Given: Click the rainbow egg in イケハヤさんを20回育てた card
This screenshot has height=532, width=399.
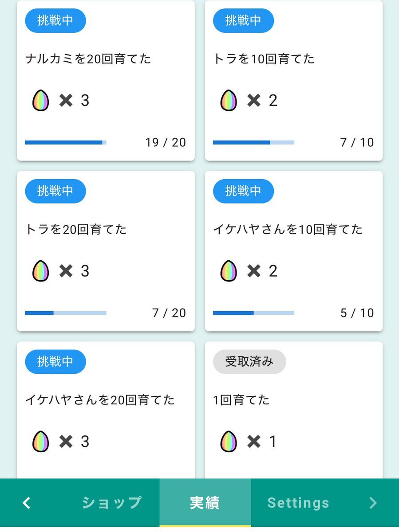Looking at the screenshot, I should (x=41, y=442).
